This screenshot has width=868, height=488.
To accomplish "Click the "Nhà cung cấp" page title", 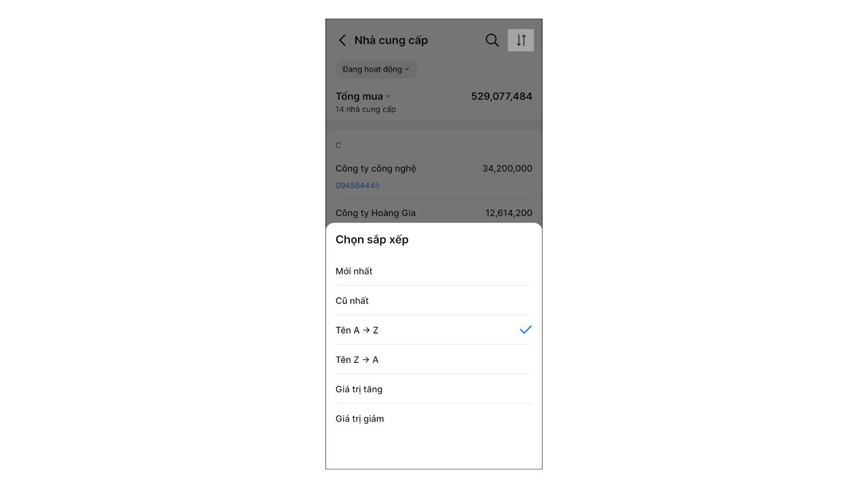I will coord(391,40).
